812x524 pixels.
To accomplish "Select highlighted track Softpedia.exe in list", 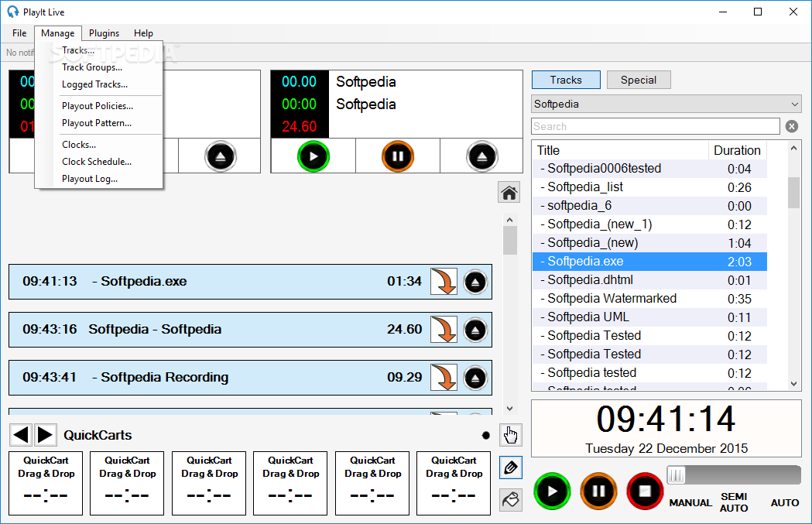I will coord(650,262).
